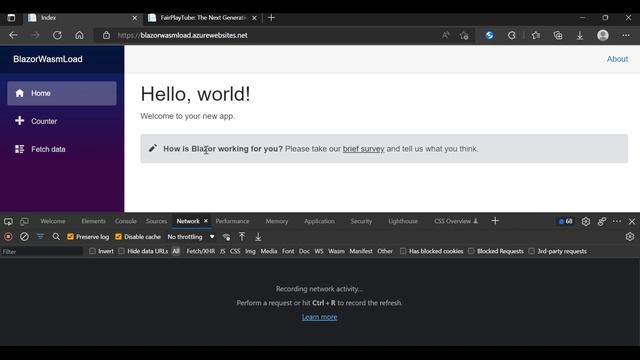Viewport: 640px width, 360px height.
Task: Enable Has blocked cookies checkbox
Action: [403, 251]
